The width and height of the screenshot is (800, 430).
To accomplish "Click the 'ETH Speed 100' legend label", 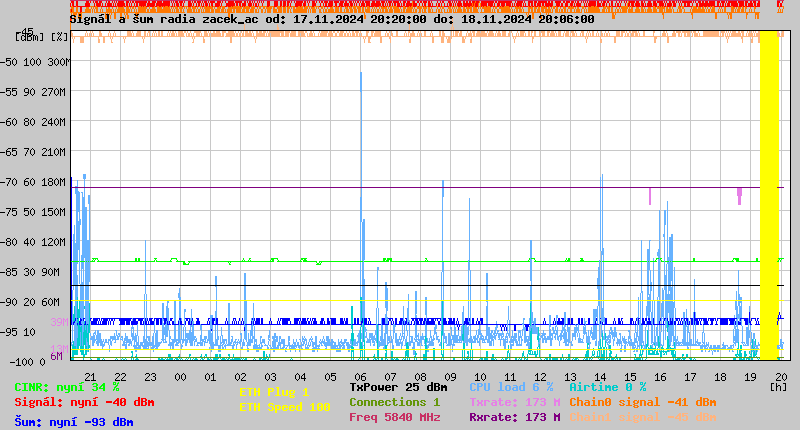I will [285, 407].
